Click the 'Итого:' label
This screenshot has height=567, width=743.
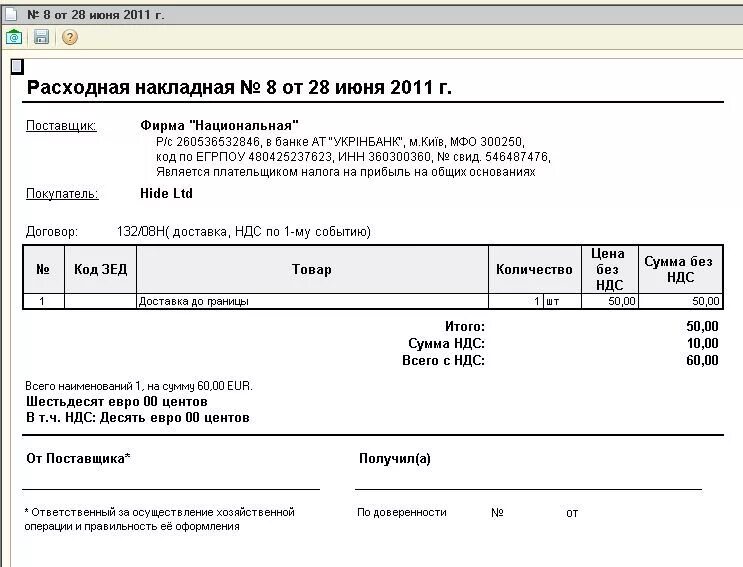(465, 326)
